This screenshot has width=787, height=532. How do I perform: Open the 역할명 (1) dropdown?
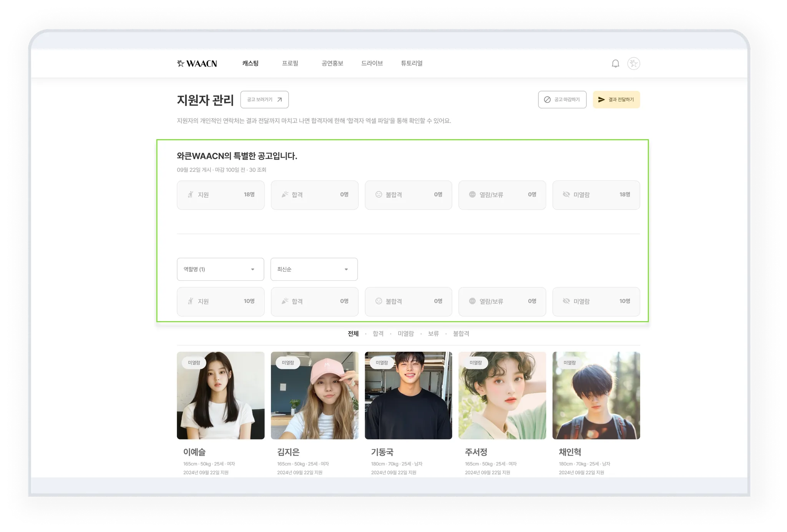pos(220,269)
